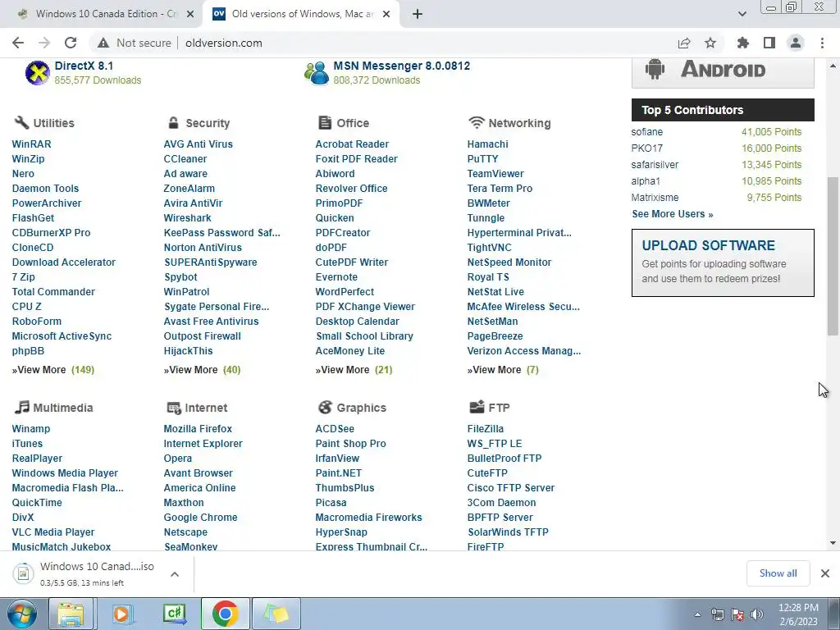
Task: Open the tab search dropdown arrow
Action: click(742, 14)
